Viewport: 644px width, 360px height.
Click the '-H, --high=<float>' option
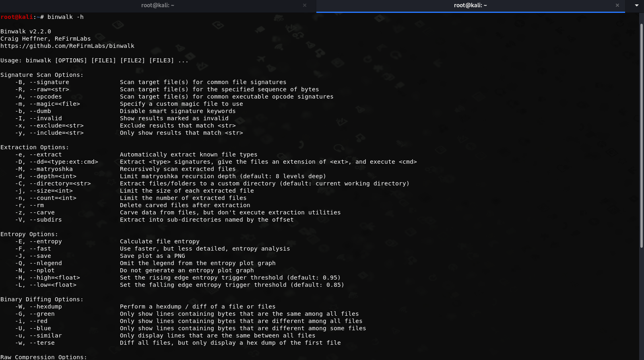click(x=47, y=278)
